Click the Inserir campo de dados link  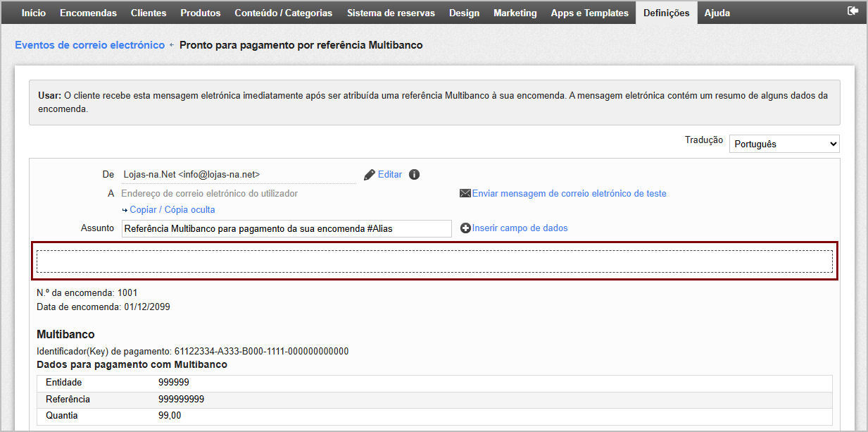coord(520,228)
